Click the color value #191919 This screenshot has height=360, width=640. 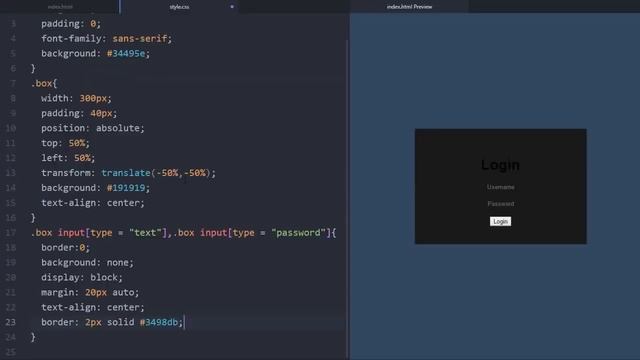point(126,188)
